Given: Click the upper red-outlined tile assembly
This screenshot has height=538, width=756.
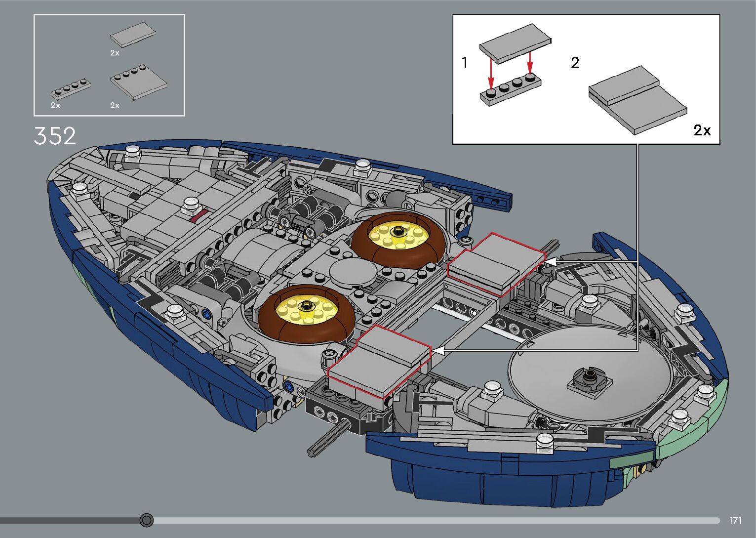Looking at the screenshot, I should coord(496,264).
